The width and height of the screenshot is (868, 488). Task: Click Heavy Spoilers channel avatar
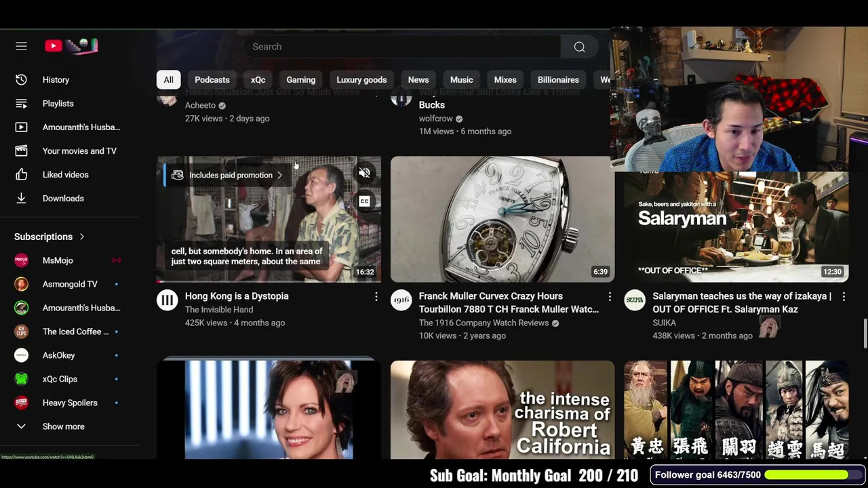point(21,403)
